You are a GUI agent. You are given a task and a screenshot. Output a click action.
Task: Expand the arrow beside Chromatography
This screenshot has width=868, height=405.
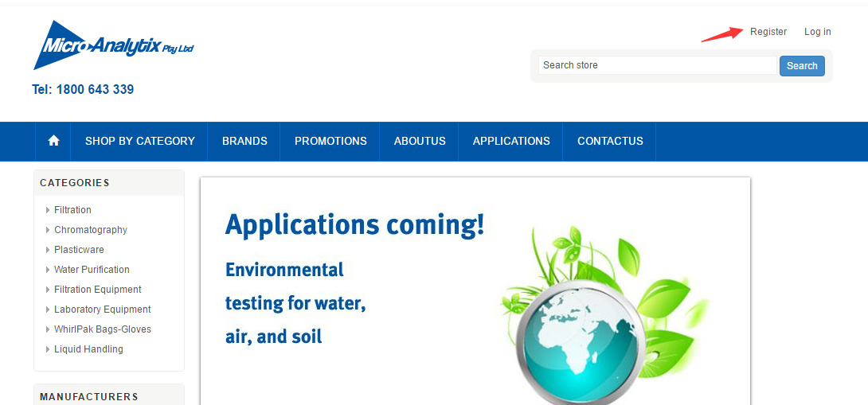coord(48,230)
